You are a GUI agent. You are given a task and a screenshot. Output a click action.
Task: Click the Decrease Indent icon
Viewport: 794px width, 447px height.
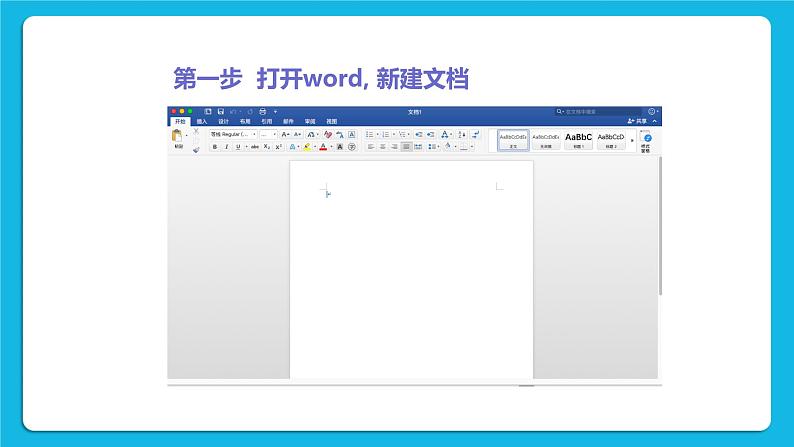click(418, 134)
